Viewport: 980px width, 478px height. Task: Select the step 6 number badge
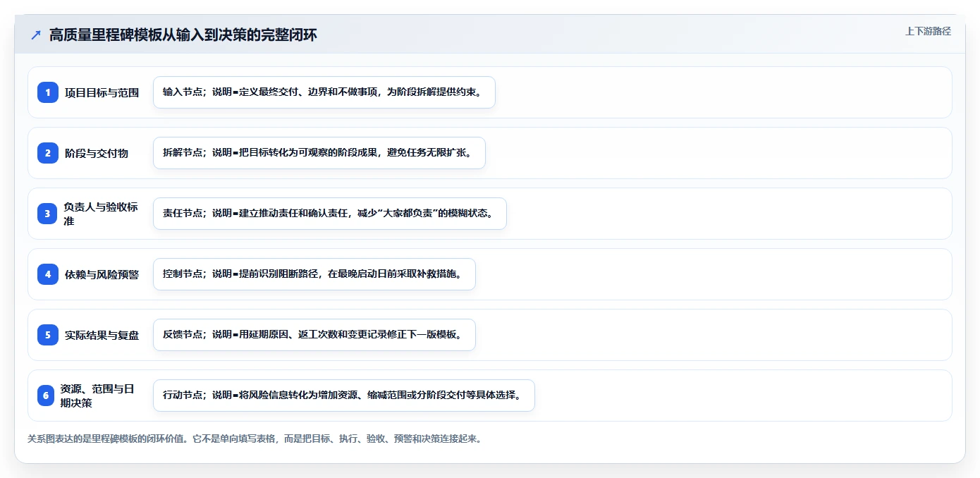(x=46, y=396)
